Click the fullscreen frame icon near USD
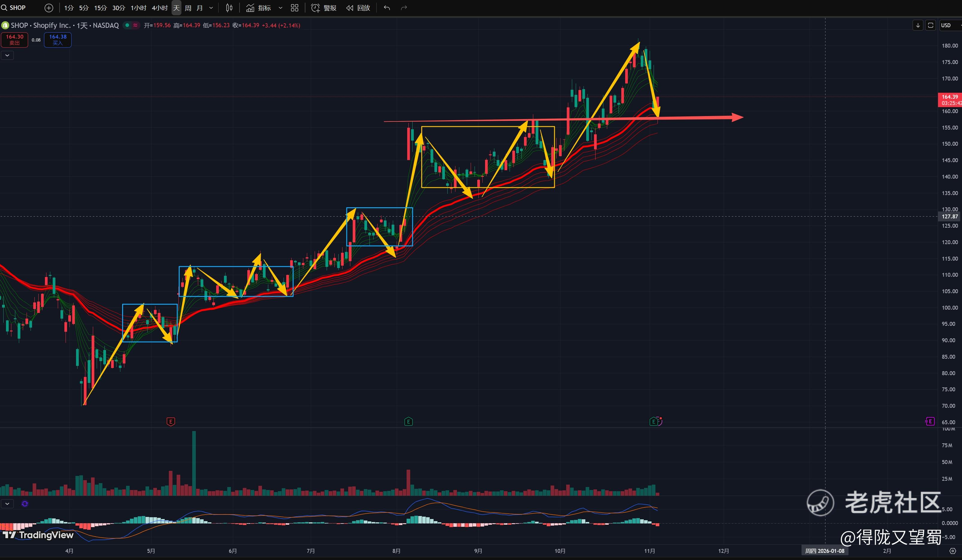 click(930, 25)
